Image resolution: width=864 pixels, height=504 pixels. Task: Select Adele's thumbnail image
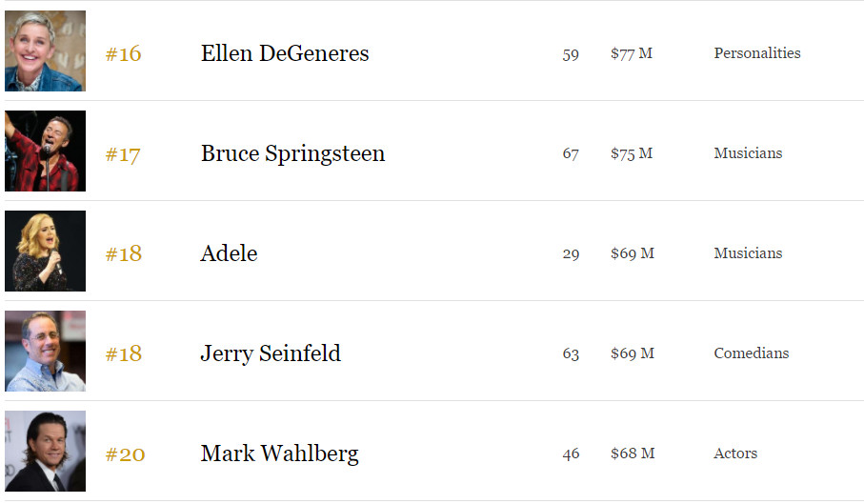click(45, 252)
